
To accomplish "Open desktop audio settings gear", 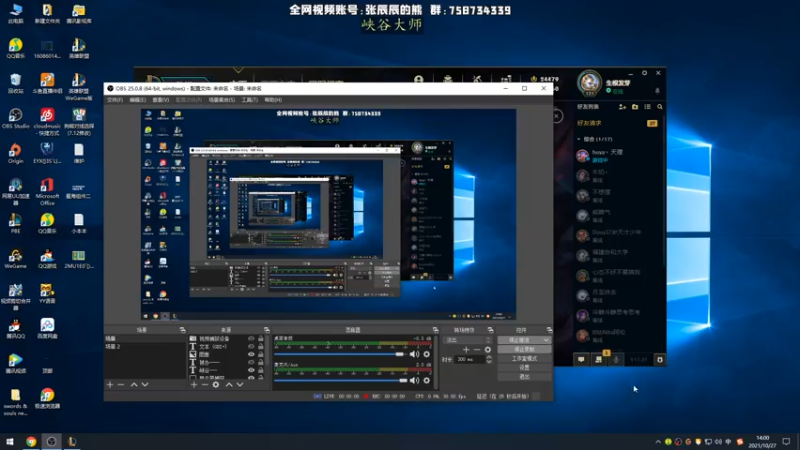I will coord(427,354).
